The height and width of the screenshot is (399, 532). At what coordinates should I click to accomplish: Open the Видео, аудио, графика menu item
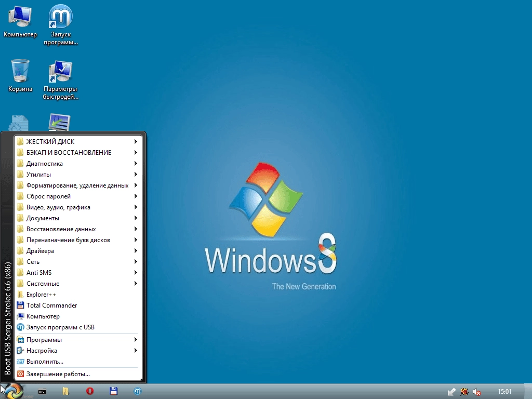78,207
